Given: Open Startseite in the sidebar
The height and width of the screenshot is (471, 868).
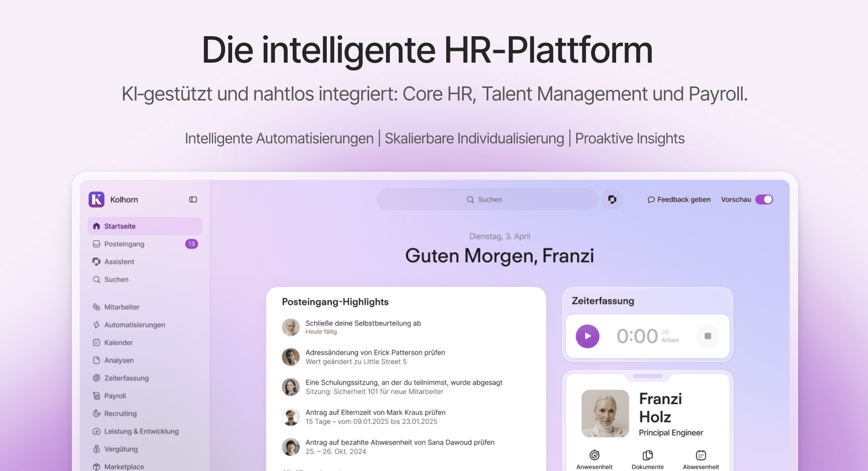Looking at the screenshot, I should tap(145, 226).
